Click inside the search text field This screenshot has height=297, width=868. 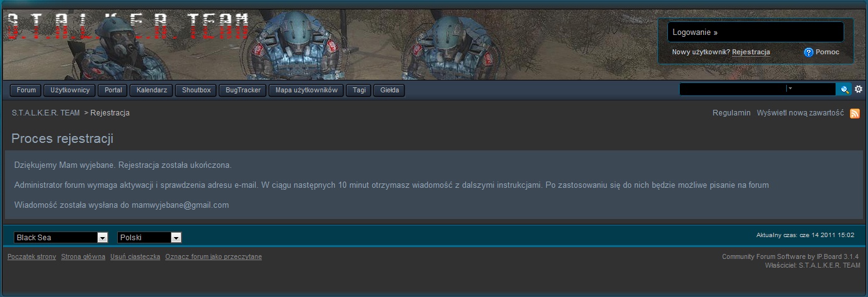click(731, 90)
